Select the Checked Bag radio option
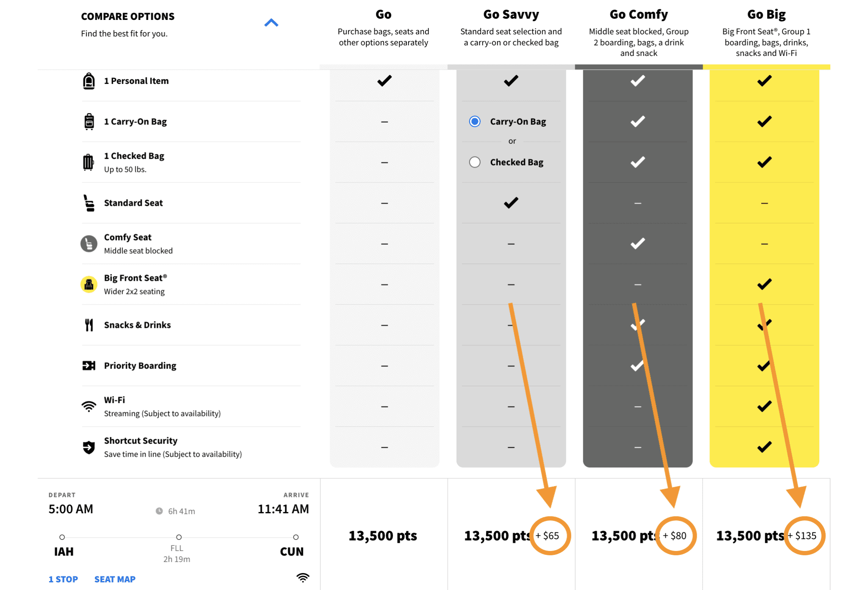The height and width of the screenshot is (590, 868). (475, 162)
